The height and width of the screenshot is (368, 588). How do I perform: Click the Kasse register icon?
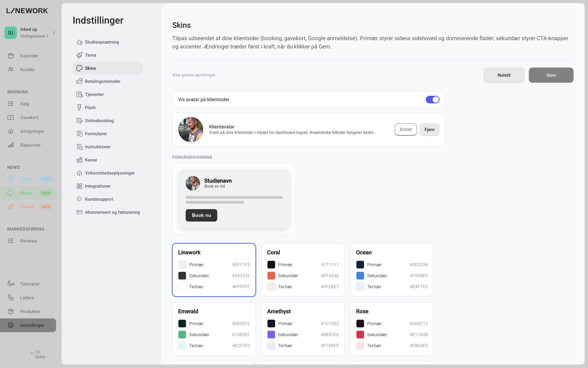pyautogui.click(x=79, y=160)
